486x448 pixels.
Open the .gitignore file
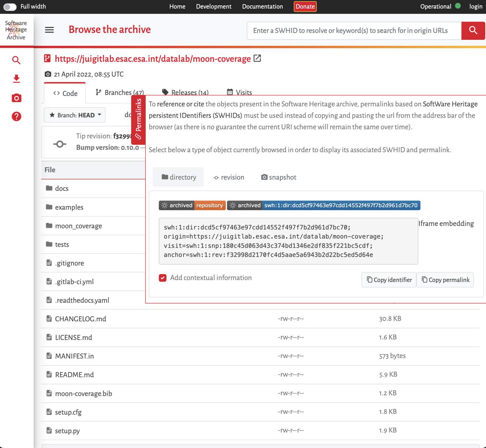tap(69, 263)
